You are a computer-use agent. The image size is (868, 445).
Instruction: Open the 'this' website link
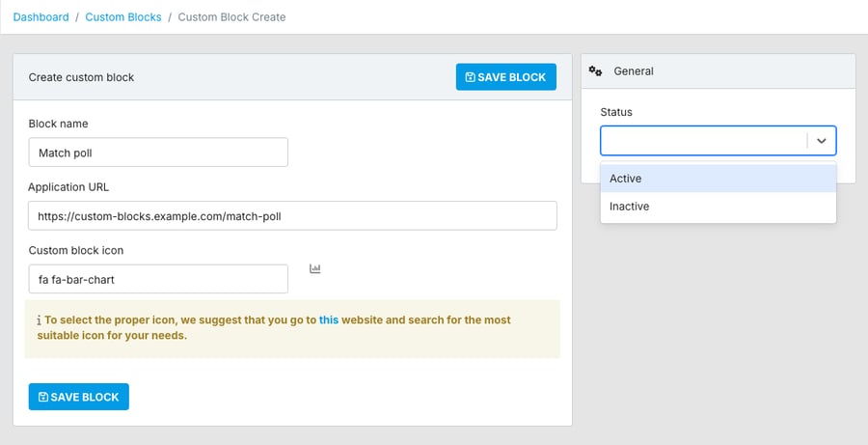(329, 320)
